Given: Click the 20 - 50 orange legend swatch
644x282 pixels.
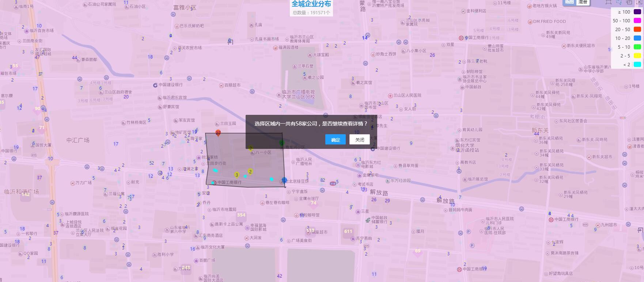Looking at the screenshot, I should click(637, 29).
